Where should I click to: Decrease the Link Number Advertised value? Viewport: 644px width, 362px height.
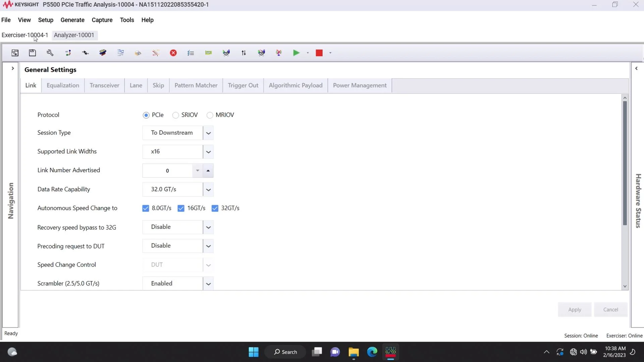click(198, 171)
